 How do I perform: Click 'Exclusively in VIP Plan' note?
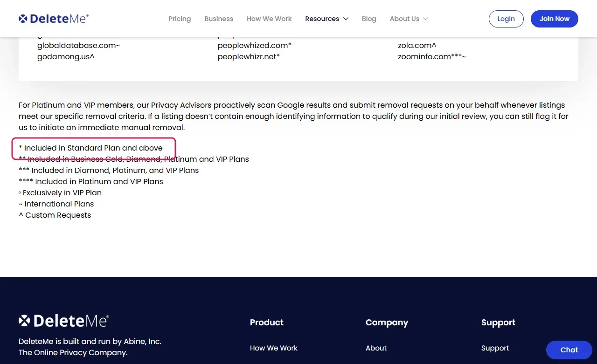click(x=60, y=192)
